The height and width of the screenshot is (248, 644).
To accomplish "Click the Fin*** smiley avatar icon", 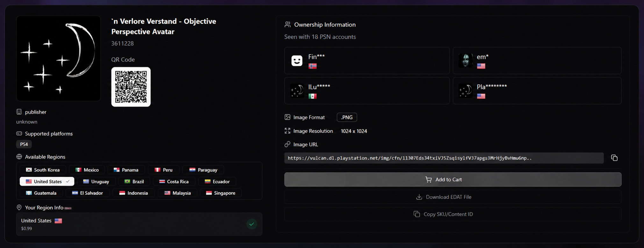I will pyautogui.click(x=297, y=61).
